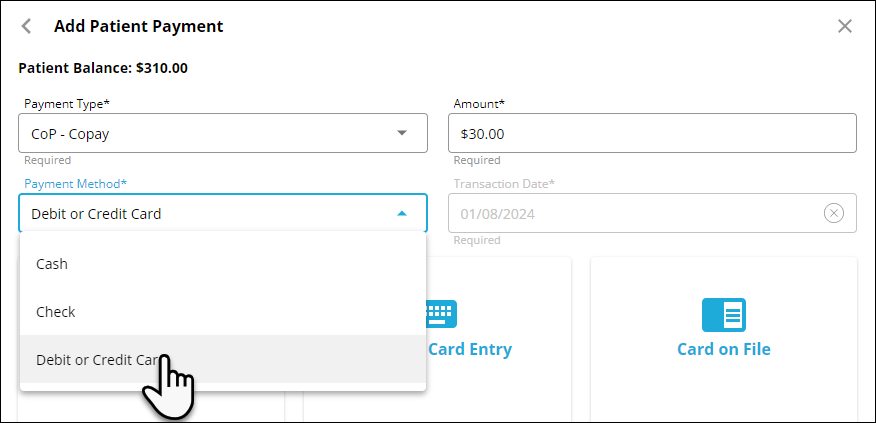
Task: Click the Transaction Date input field
Action: pyautogui.click(x=635, y=213)
